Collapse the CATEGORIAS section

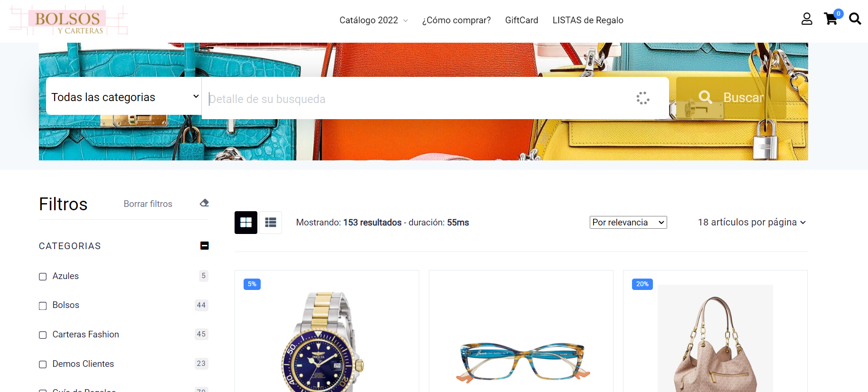[205, 246]
